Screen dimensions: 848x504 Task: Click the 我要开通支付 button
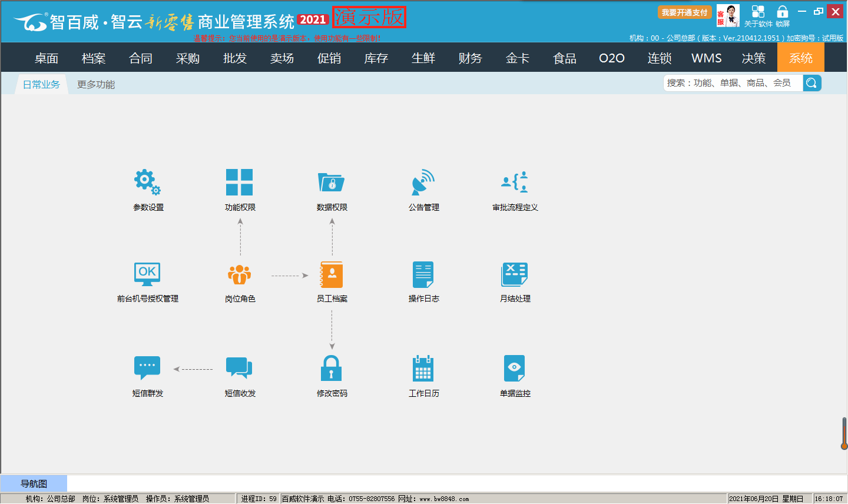(684, 12)
